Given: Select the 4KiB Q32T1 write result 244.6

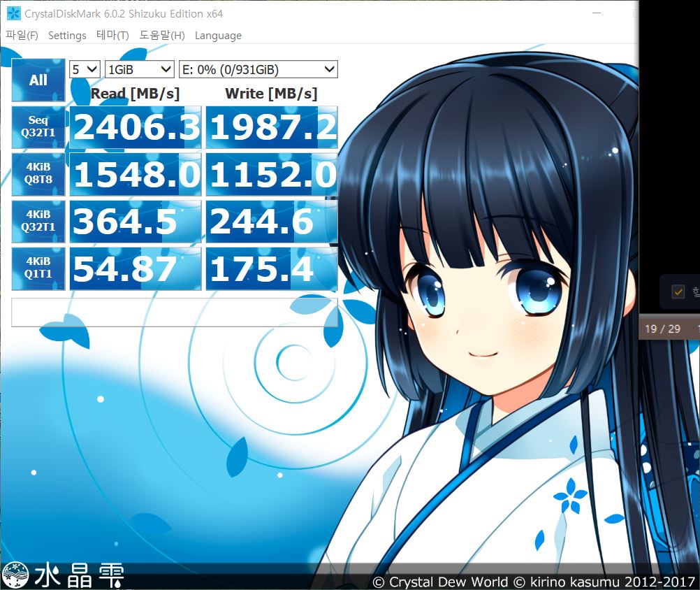Looking at the screenshot, I should (x=272, y=222).
